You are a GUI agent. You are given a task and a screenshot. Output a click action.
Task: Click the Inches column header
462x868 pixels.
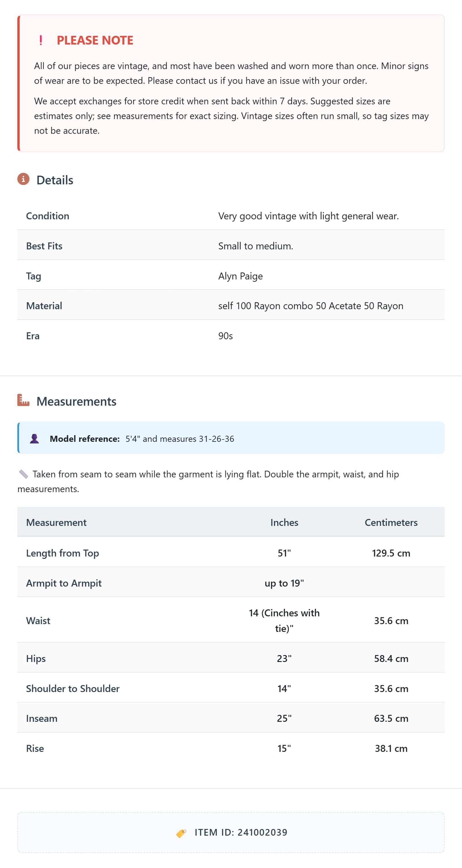[x=284, y=522]
